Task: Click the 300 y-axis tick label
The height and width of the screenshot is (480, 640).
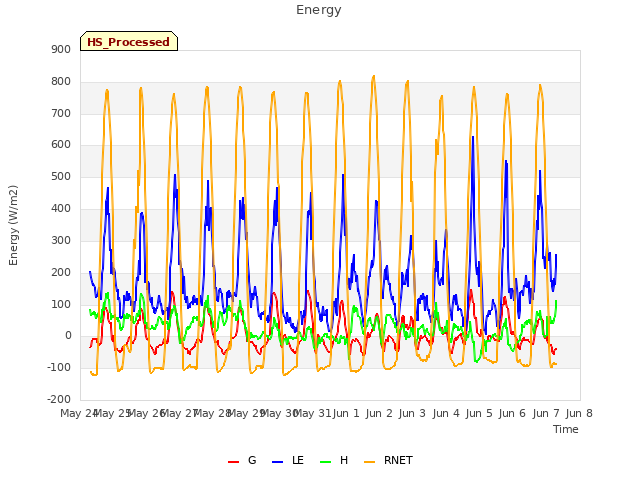Action: point(61,240)
